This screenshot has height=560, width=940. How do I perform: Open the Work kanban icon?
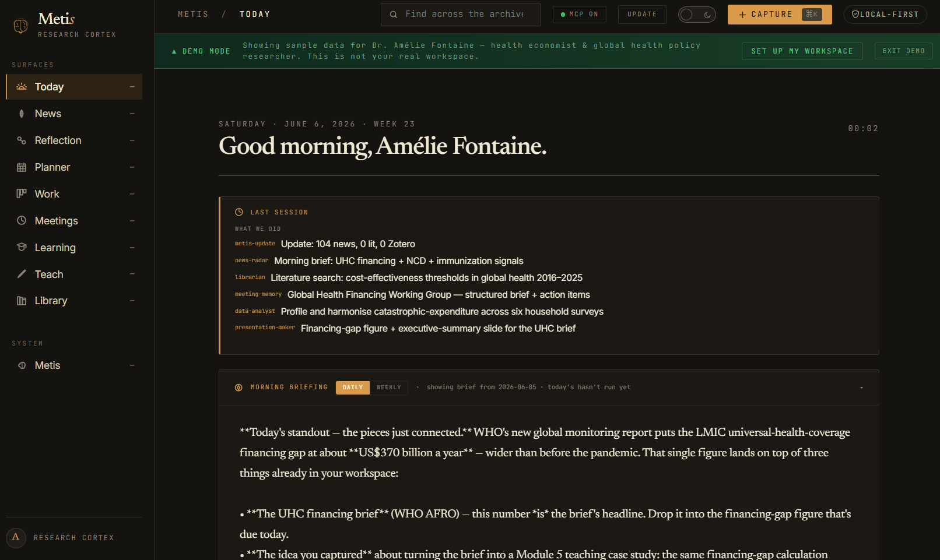pos(22,194)
